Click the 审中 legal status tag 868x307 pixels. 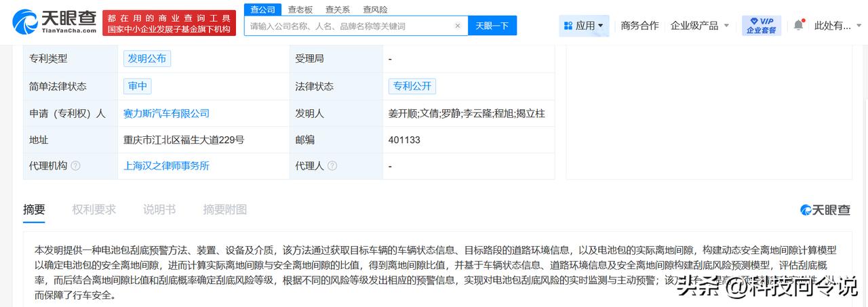pyautogui.click(x=138, y=86)
